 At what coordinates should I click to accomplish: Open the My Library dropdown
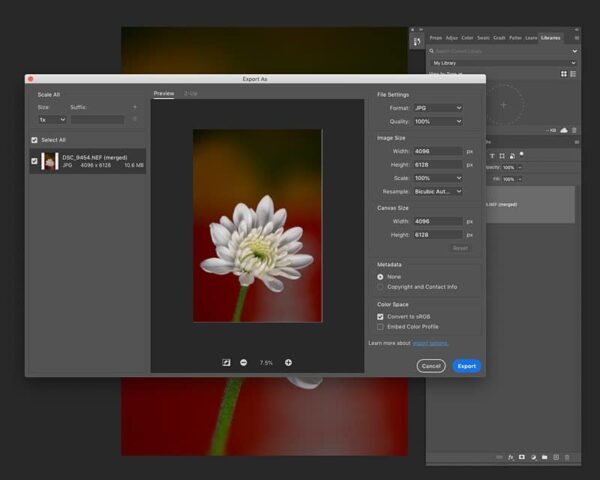[x=504, y=63]
